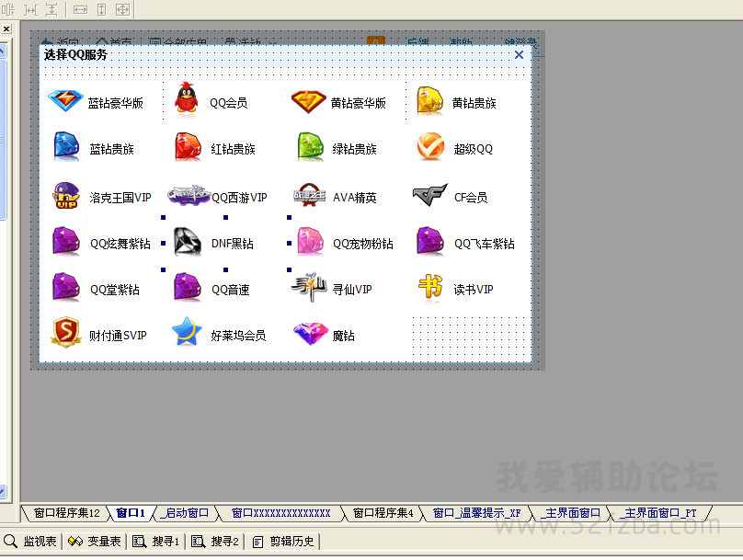Select the 黄钻贵族 yellow gem icon
Screen dimensions: 743x560
coord(429,101)
